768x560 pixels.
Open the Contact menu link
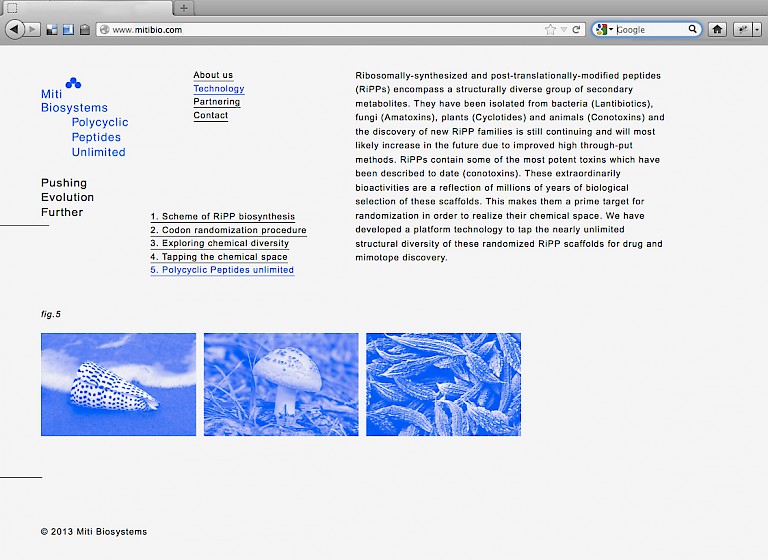211,115
